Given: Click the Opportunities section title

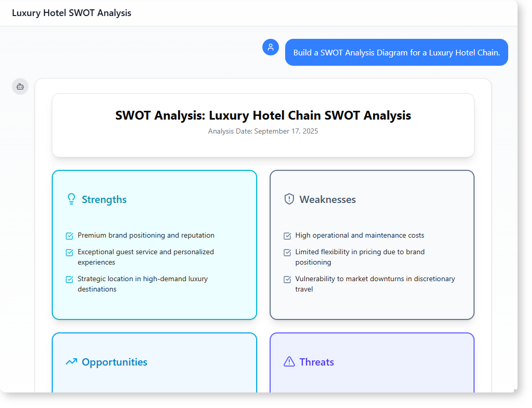Looking at the screenshot, I should pos(114,362).
